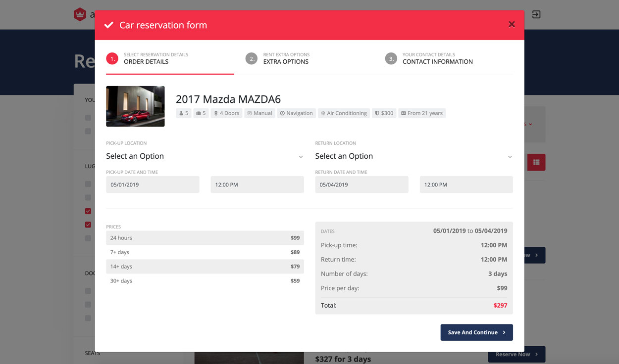Toggle the third doors filter checkbox
619x364 pixels.
coord(88,318)
